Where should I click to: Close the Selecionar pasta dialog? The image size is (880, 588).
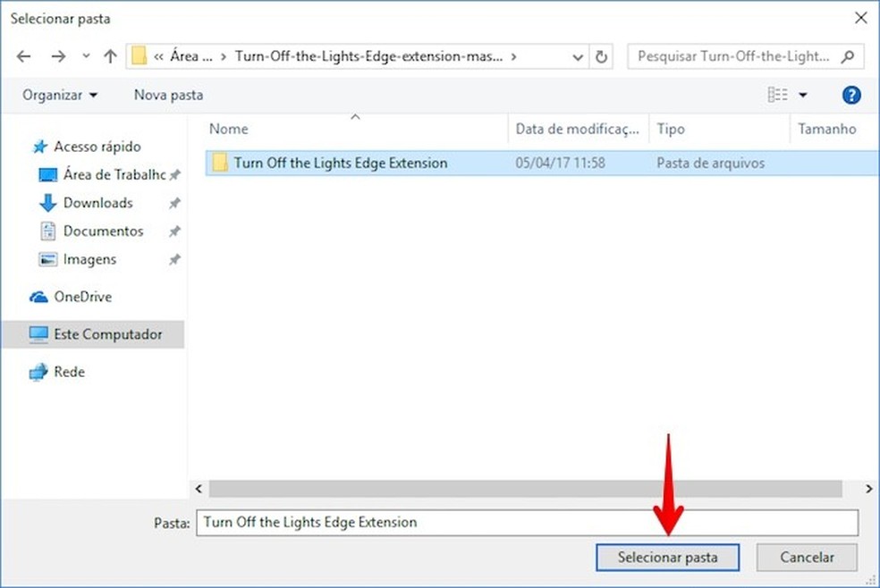pos(861,18)
